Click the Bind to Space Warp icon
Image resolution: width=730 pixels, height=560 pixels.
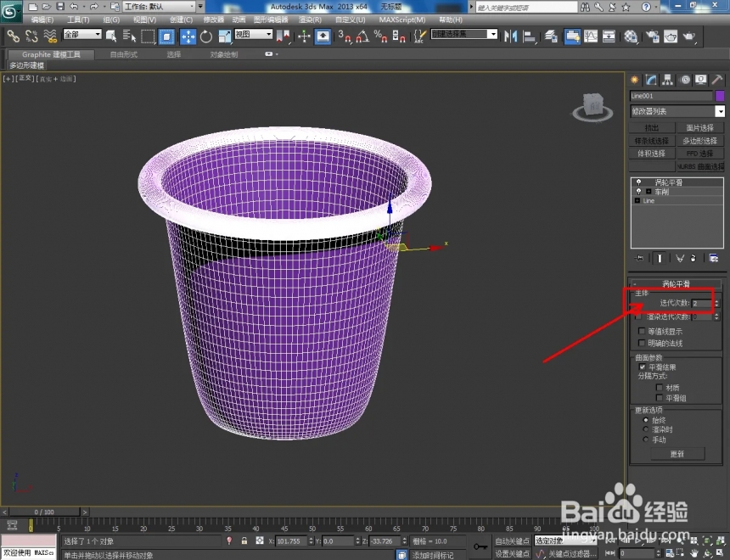[50, 36]
